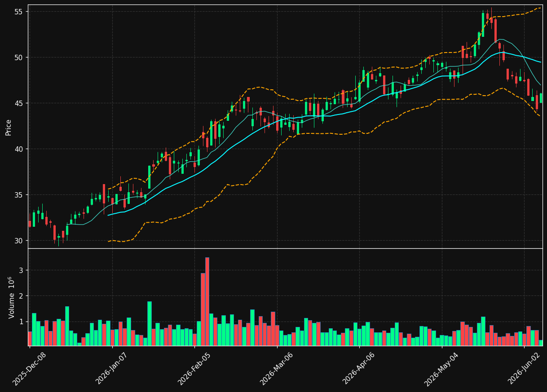The image size is (547, 392).
Task: Click the 2026-Feb-05 date label
Action: coord(194,369)
